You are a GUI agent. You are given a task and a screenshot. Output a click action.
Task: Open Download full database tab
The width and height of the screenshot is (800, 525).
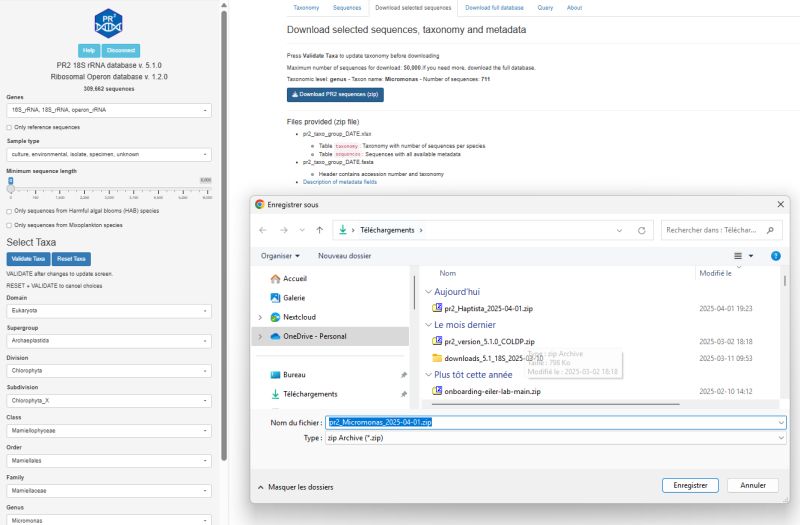(494, 8)
